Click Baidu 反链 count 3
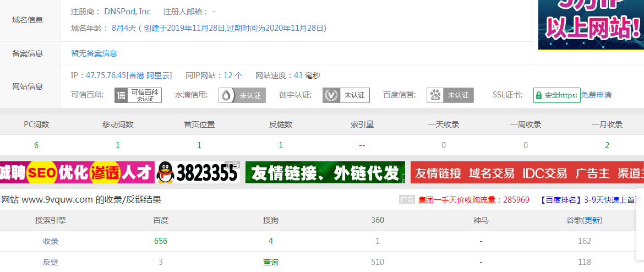The image size is (644, 272). tap(161, 262)
